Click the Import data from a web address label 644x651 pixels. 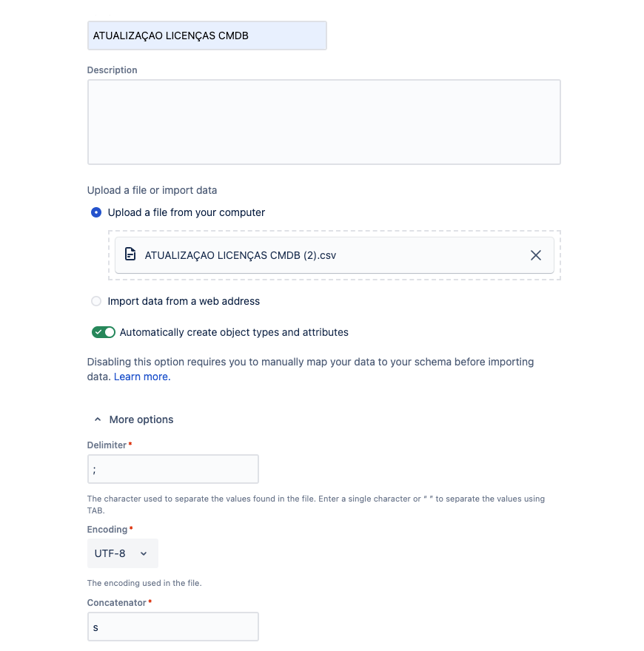pyautogui.click(x=184, y=301)
